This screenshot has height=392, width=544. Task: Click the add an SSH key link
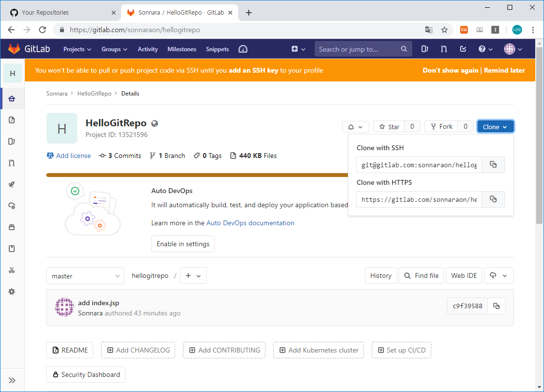(x=253, y=70)
